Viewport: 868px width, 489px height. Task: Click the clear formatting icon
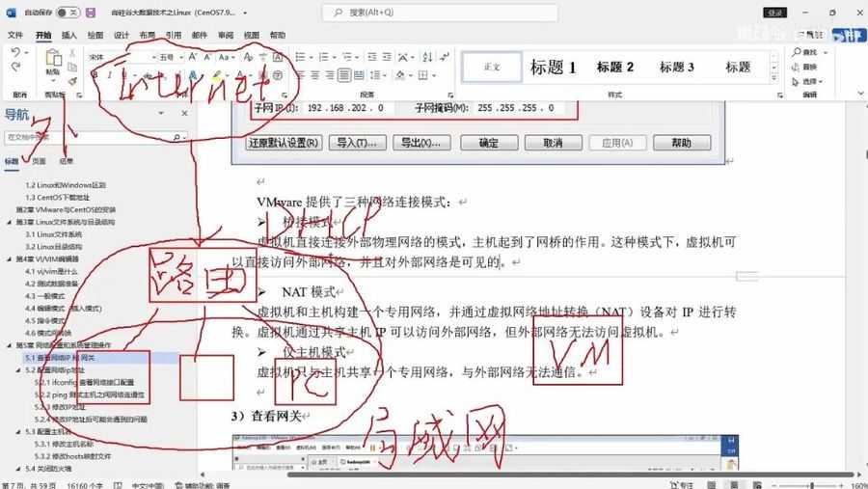248,57
